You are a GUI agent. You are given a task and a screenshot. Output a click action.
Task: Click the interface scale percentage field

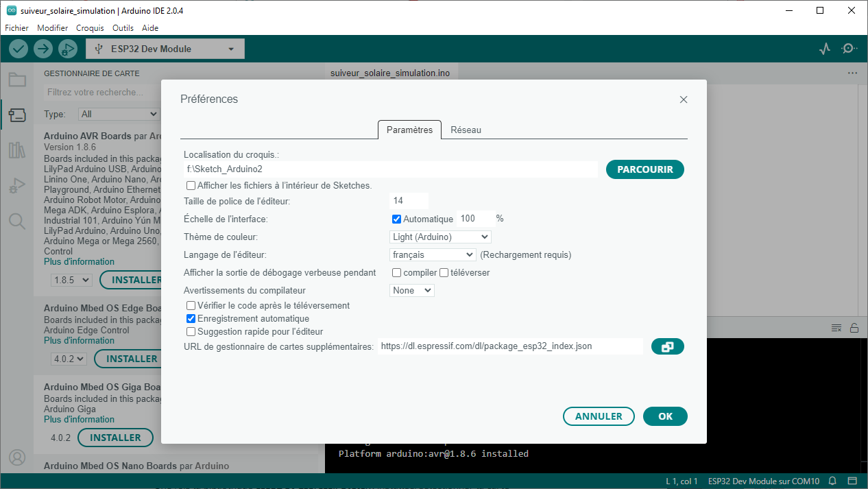476,219
